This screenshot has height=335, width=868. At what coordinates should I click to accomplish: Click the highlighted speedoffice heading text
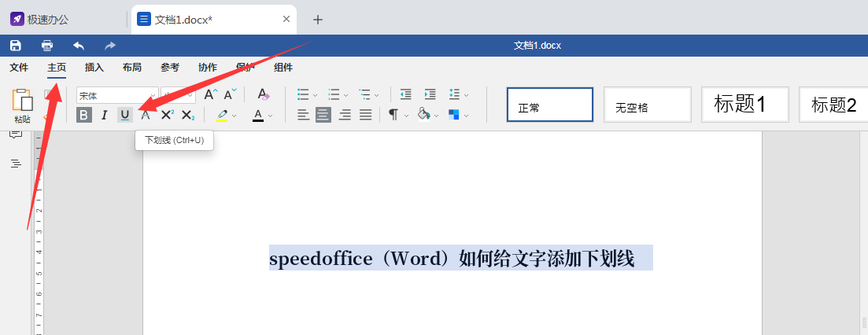point(452,258)
